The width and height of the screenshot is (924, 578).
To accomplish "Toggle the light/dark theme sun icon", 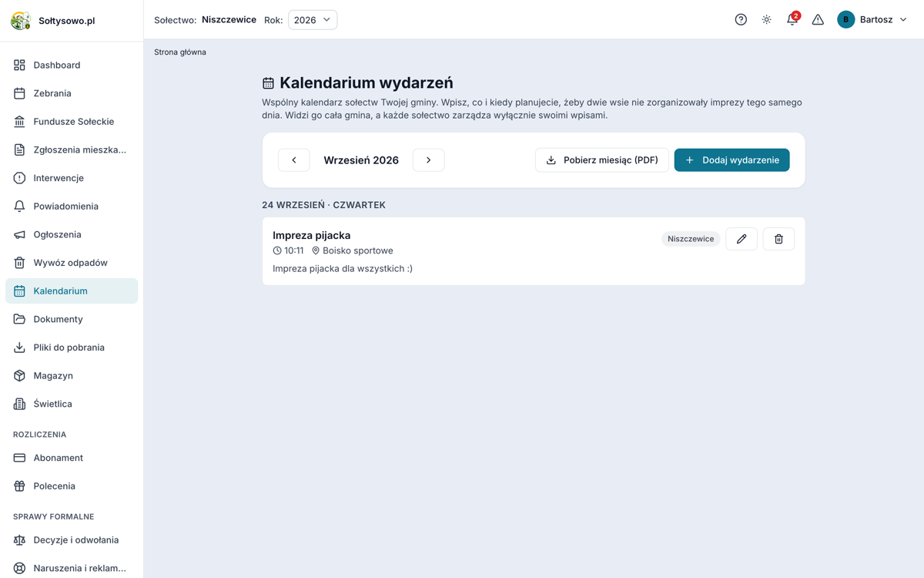I will tap(766, 20).
